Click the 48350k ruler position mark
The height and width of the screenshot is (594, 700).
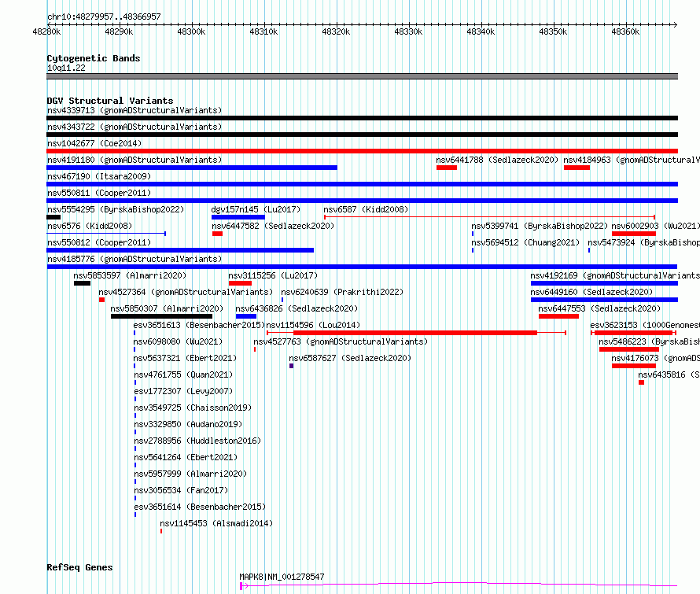[553, 31]
